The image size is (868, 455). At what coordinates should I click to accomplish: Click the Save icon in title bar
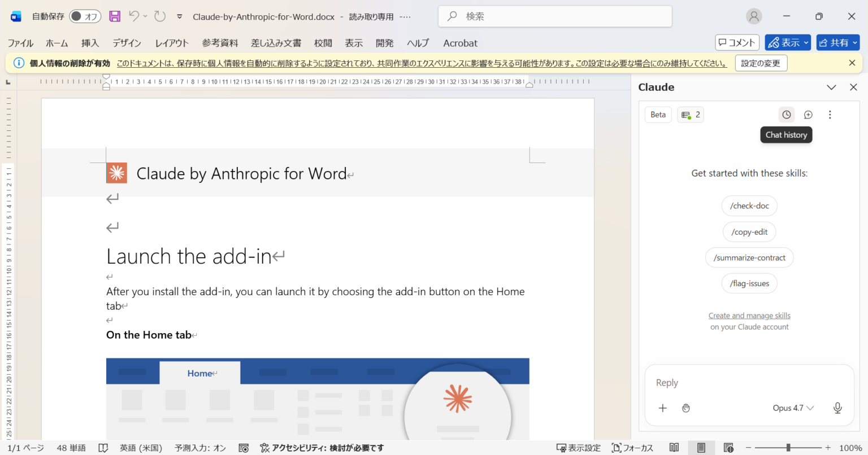(x=115, y=16)
